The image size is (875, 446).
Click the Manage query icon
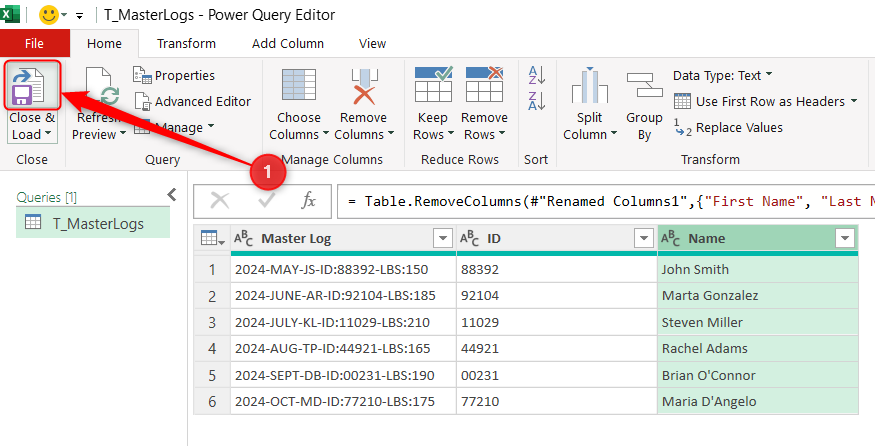[142, 127]
